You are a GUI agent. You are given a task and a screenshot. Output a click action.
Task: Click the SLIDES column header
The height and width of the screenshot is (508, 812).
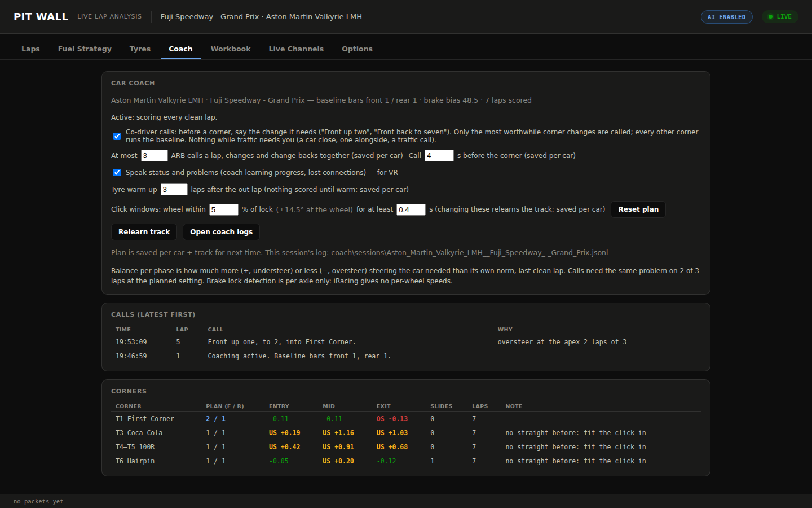[x=441, y=406]
